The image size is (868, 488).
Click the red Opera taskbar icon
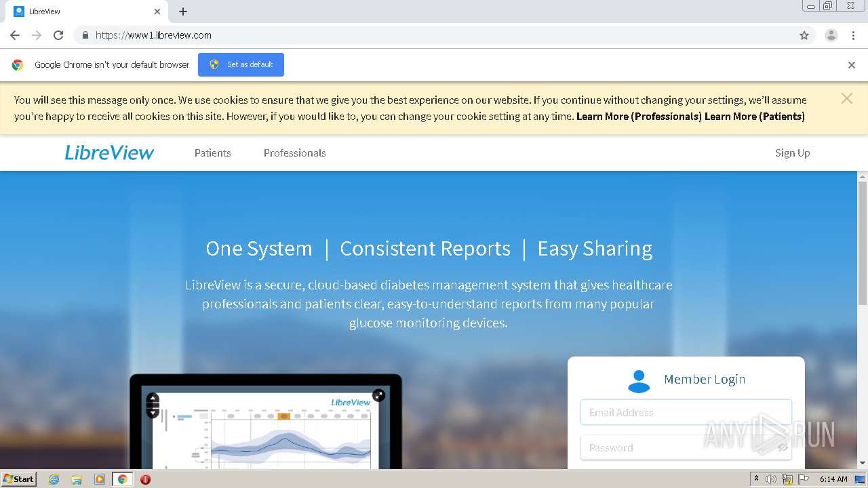145,479
